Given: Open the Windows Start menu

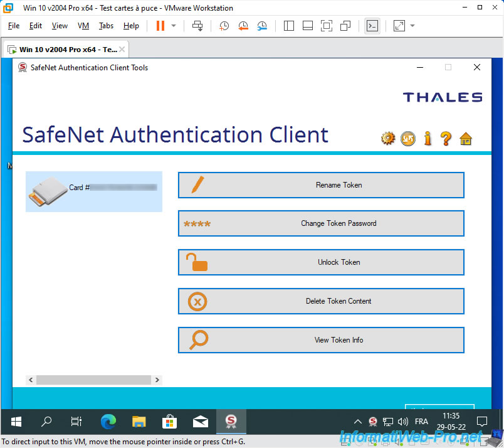Looking at the screenshot, I should tap(16, 422).
